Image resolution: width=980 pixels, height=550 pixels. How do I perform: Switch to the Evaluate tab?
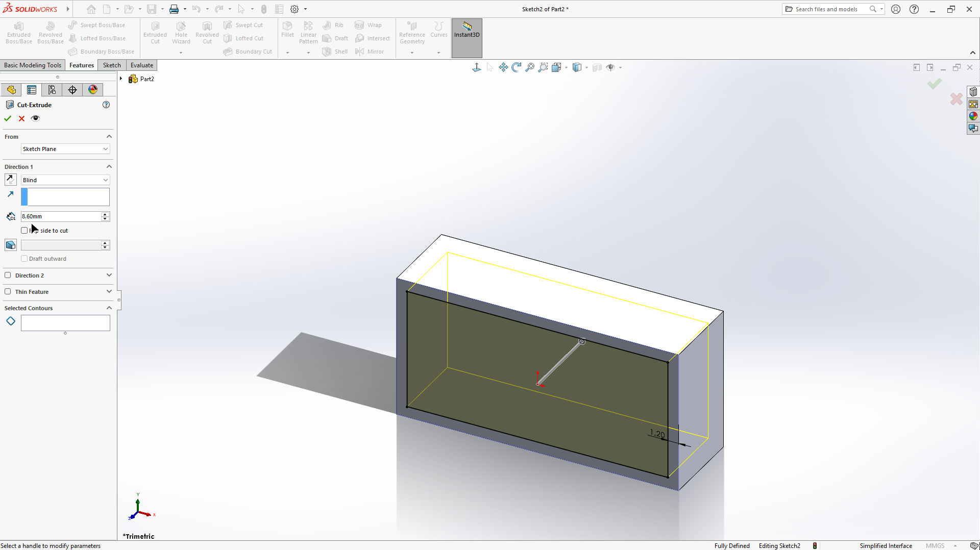pos(141,65)
